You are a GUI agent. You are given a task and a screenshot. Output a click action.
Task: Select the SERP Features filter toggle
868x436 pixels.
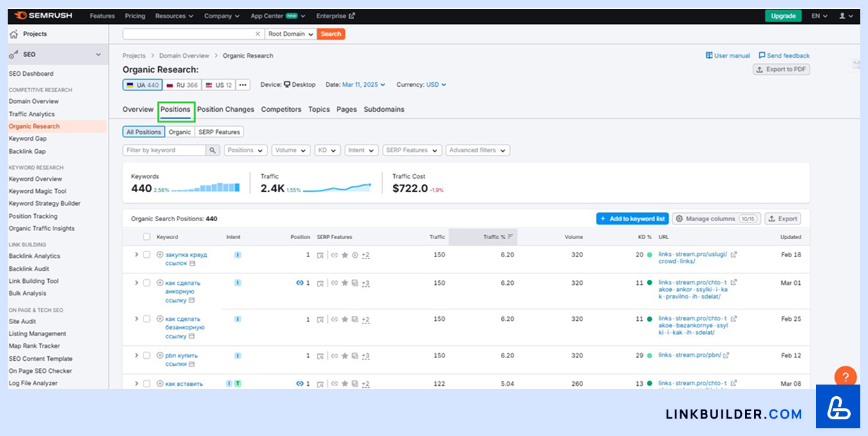[x=219, y=132]
